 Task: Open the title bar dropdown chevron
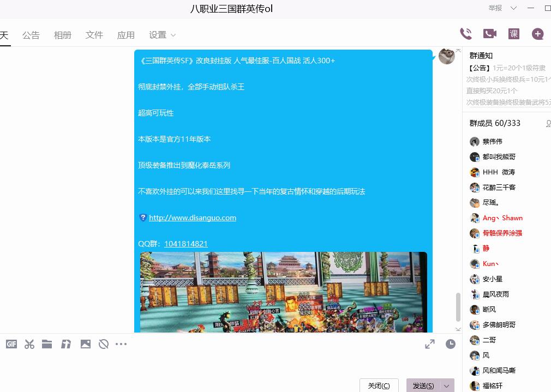click(513, 8)
